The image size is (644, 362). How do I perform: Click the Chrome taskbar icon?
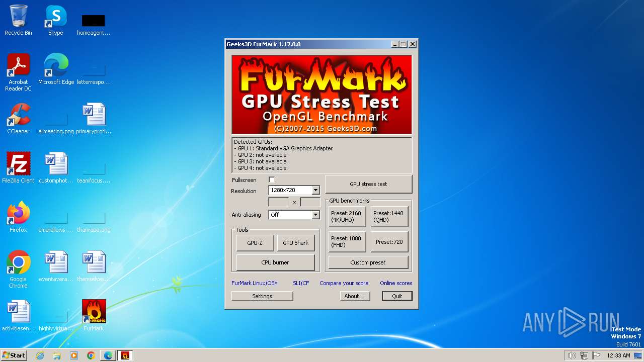tap(91, 355)
